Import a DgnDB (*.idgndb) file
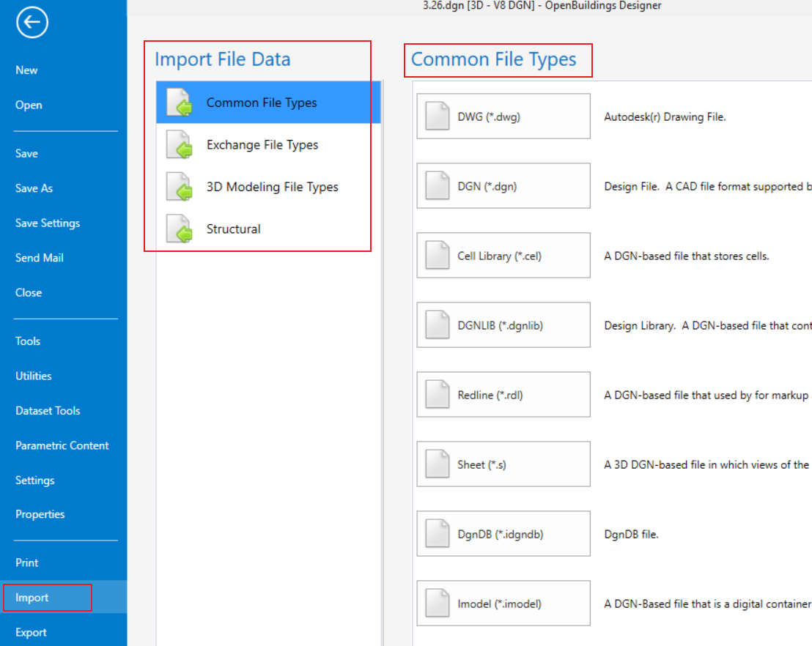 coord(503,534)
